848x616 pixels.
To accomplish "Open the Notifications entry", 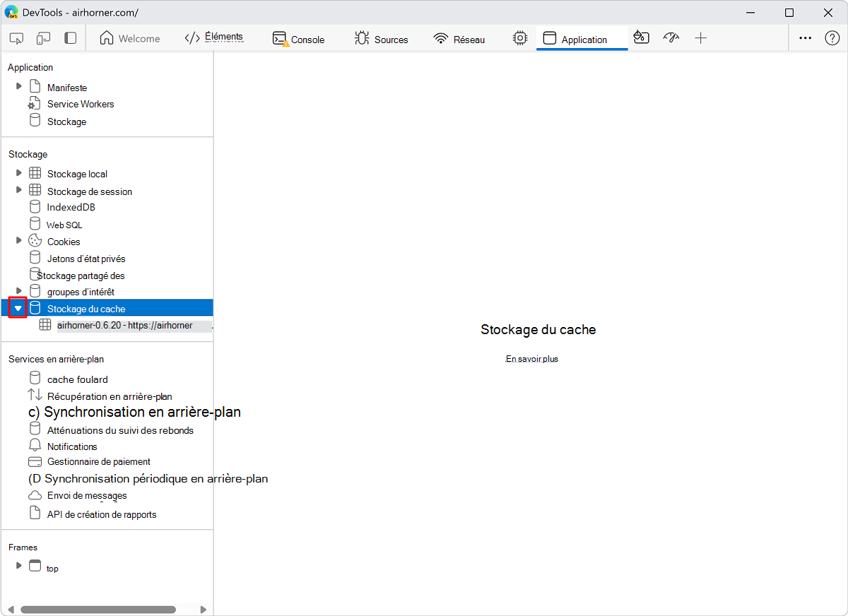I will click(72, 446).
